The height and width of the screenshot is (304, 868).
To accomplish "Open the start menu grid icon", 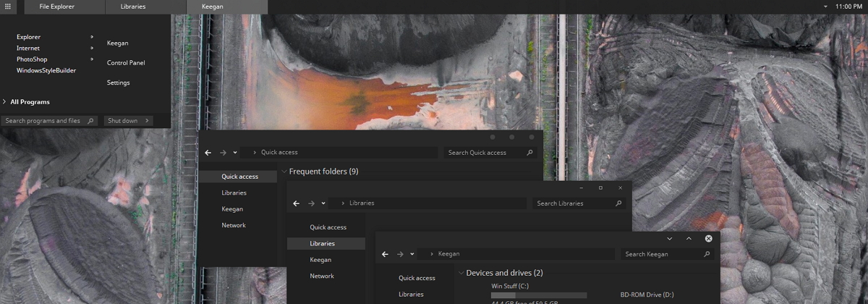I will 7,7.
